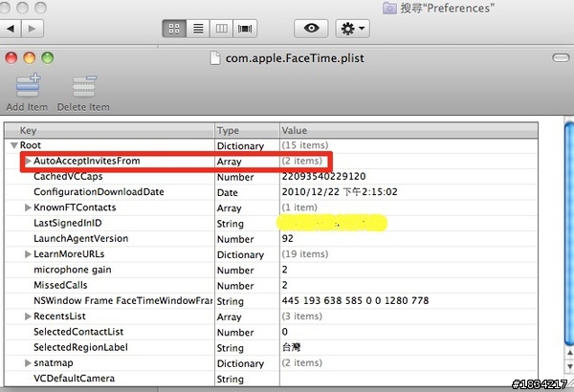Select the ConfigurationDownloadDate key
The height and width of the screenshot is (392, 574).
[99, 192]
